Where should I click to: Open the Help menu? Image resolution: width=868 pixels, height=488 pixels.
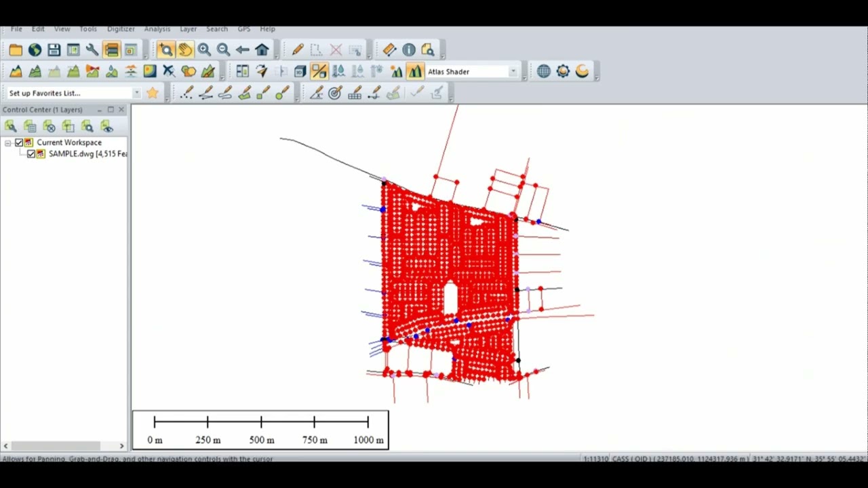(267, 29)
